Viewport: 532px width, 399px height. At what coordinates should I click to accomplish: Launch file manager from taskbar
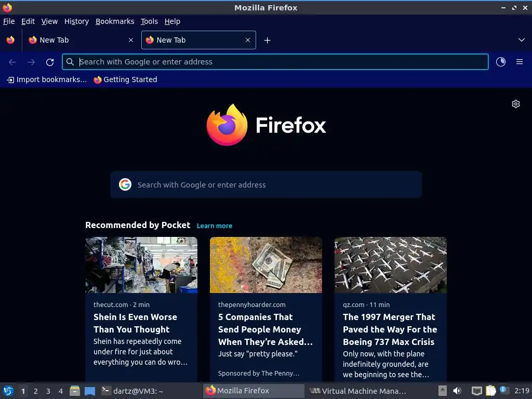[75, 391]
